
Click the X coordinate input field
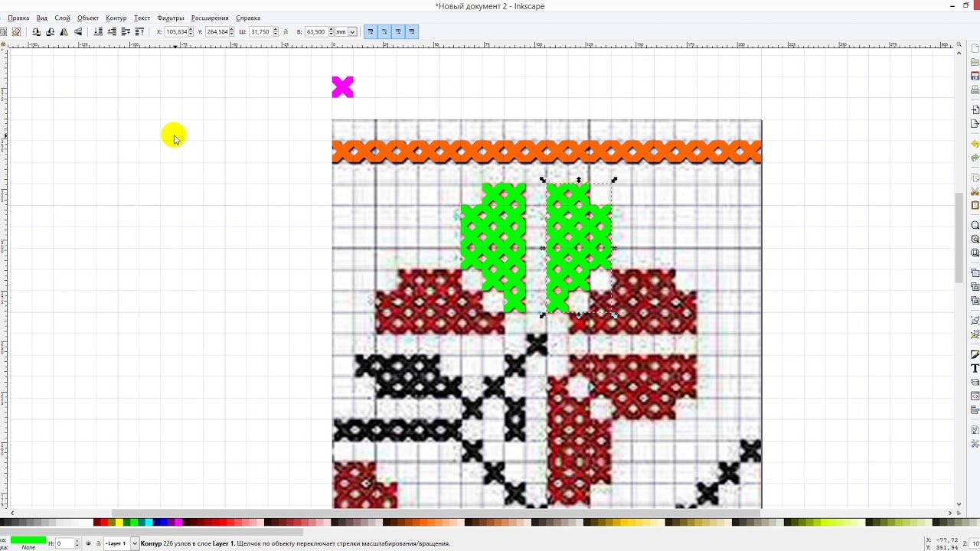coord(176,31)
